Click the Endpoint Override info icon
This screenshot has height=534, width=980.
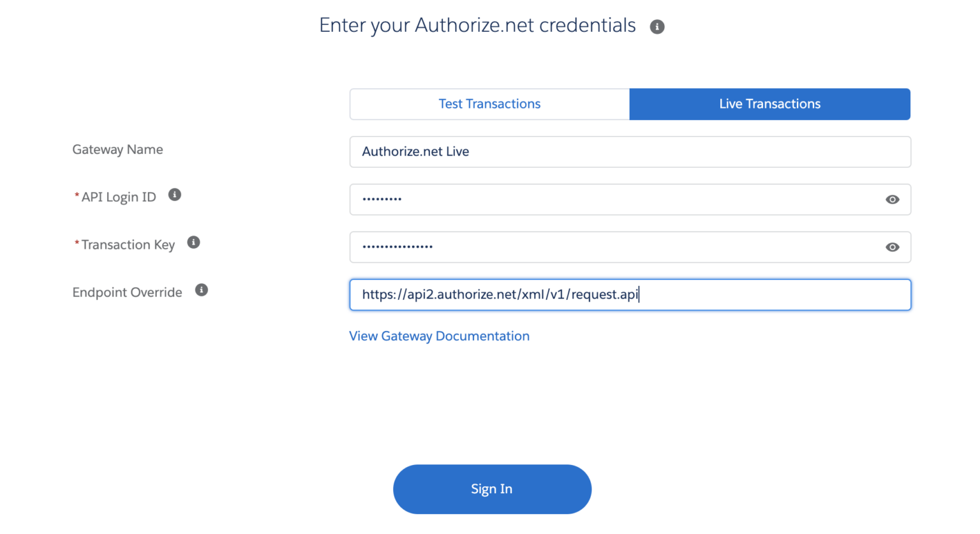tap(201, 290)
